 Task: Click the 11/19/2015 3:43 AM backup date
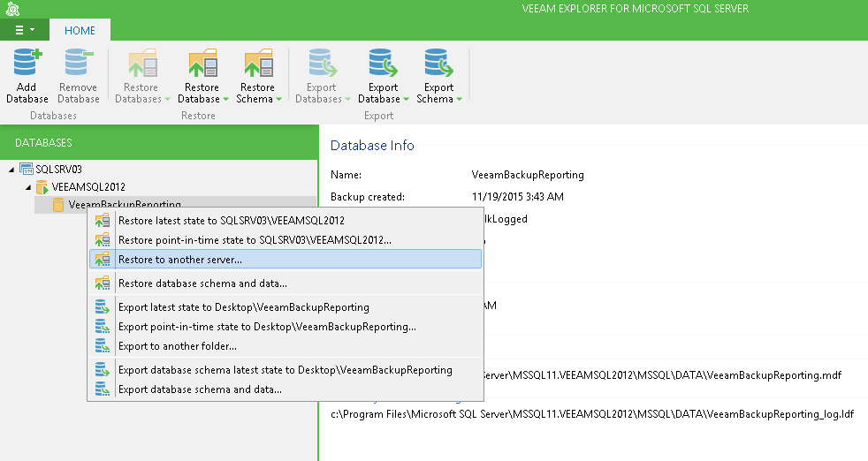[x=518, y=197]
